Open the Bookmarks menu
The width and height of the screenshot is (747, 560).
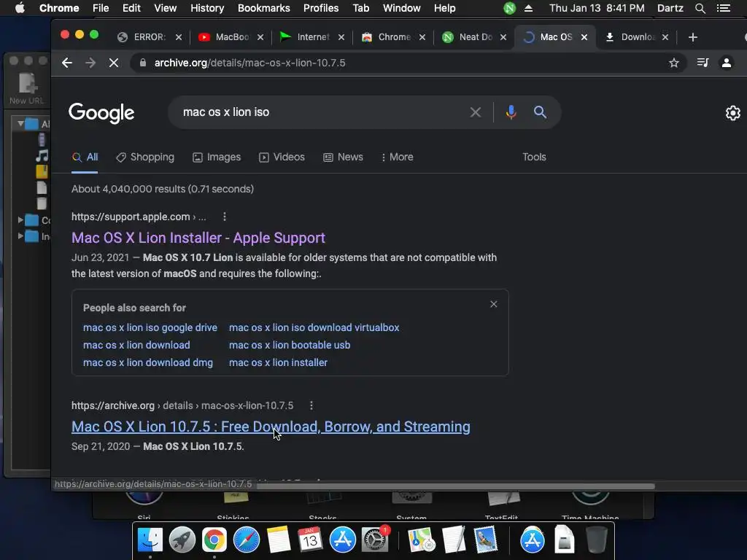coord(263,8)
